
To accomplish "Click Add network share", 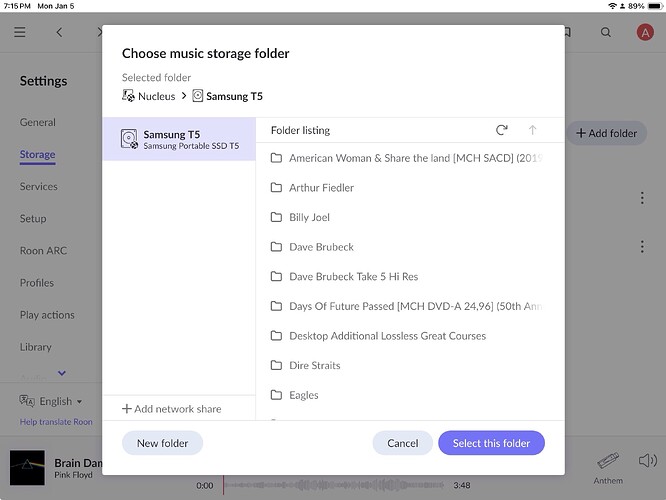I will point(172,409).
